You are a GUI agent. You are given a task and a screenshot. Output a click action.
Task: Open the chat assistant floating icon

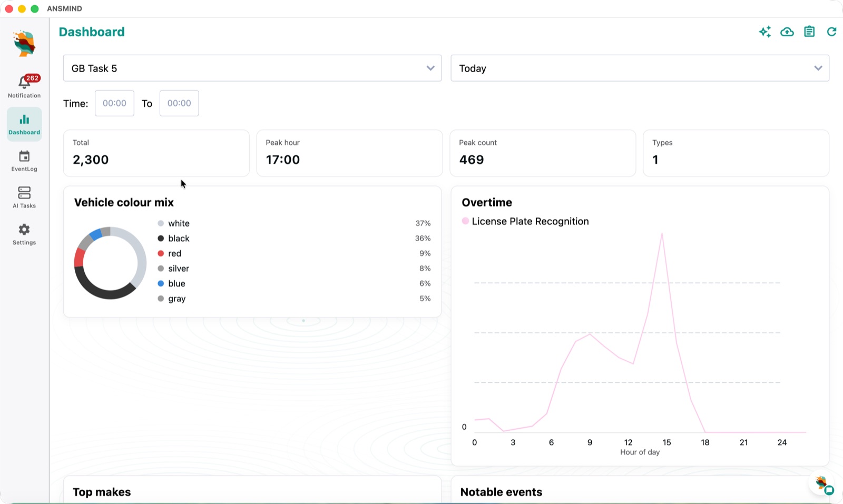click(822, 484)
